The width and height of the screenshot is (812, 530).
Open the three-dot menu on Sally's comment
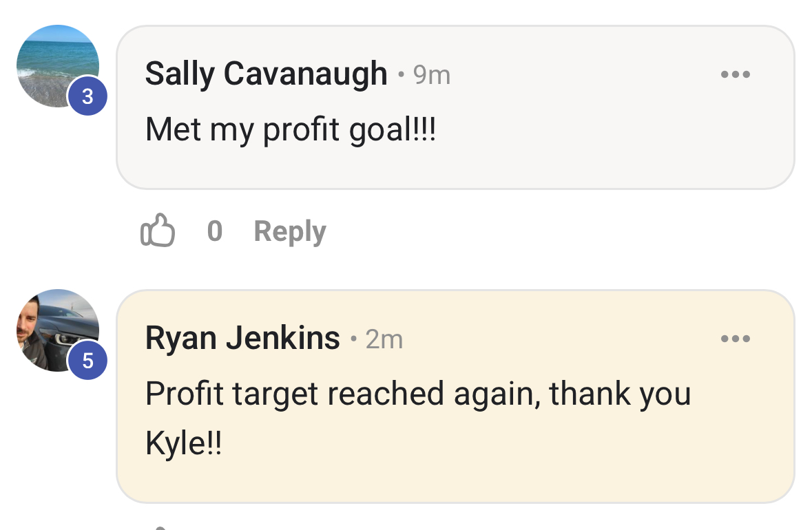pos(735,74)
